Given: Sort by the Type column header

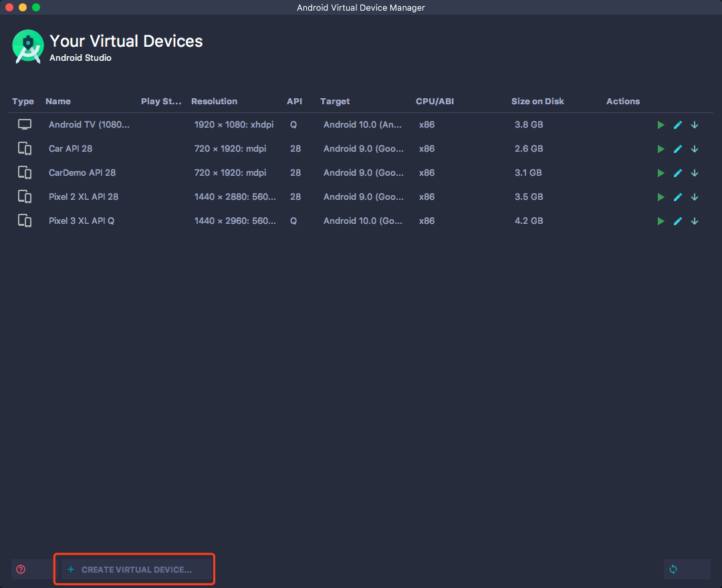Looking at the screenshot, I should (x=23, y=101).
